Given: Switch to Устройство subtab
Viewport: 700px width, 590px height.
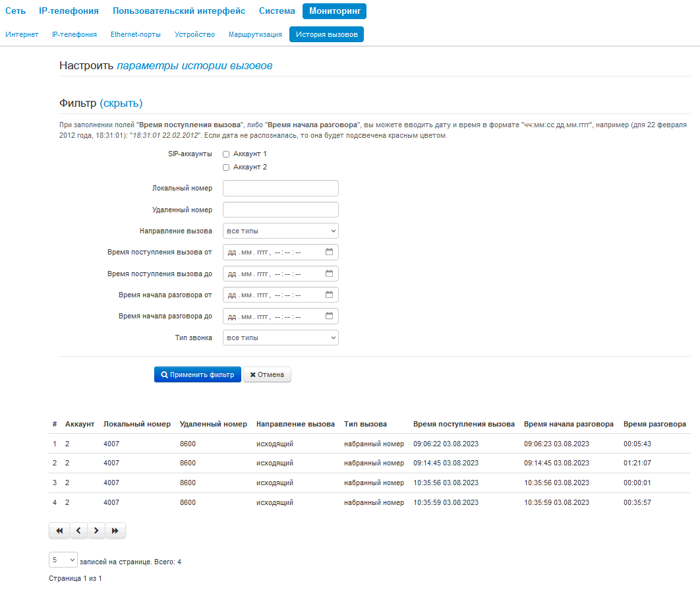Looking at the screenshot, I should pos(194,34).
